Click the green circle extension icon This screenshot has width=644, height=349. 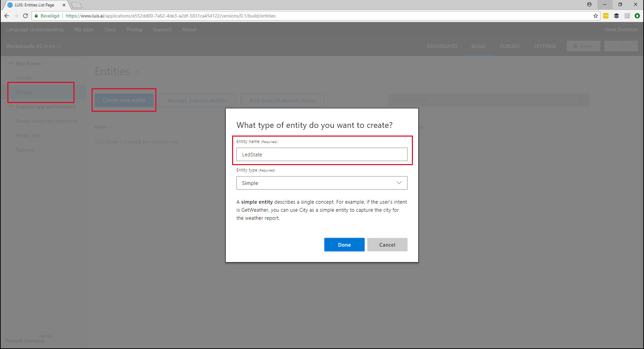click(x=637, y=16)
